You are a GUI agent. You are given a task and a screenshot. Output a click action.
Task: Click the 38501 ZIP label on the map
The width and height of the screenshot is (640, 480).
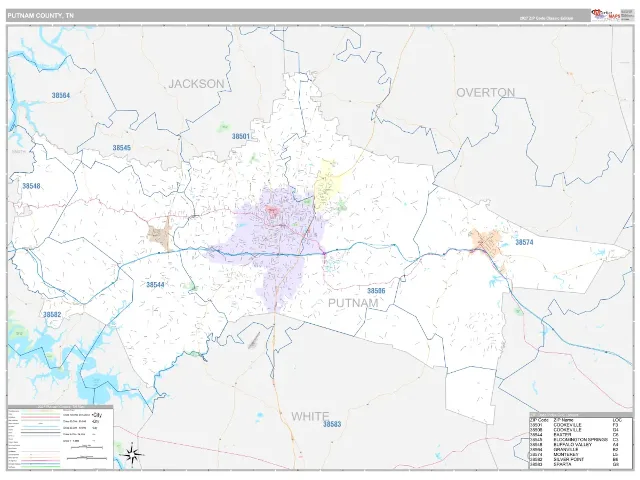[x=241, y=136]
